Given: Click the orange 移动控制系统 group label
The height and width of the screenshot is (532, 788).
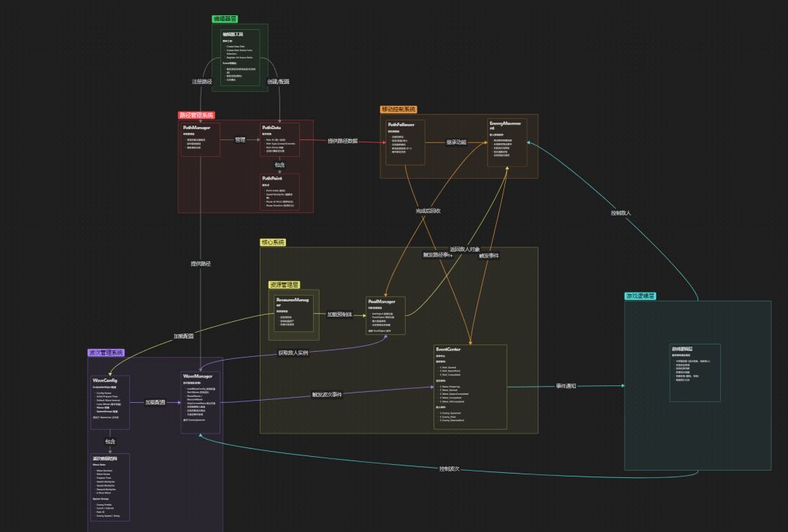Looking at the screenshot, I should pos(398,109).
